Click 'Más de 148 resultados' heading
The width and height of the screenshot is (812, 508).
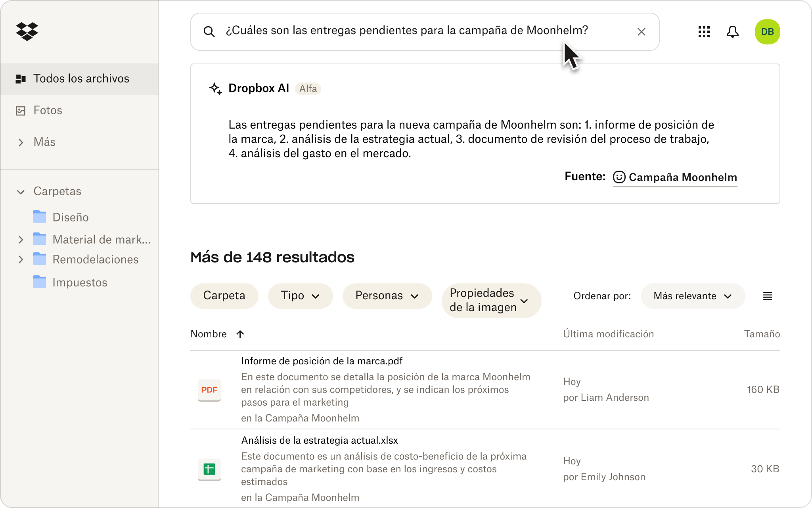(272, 257)
